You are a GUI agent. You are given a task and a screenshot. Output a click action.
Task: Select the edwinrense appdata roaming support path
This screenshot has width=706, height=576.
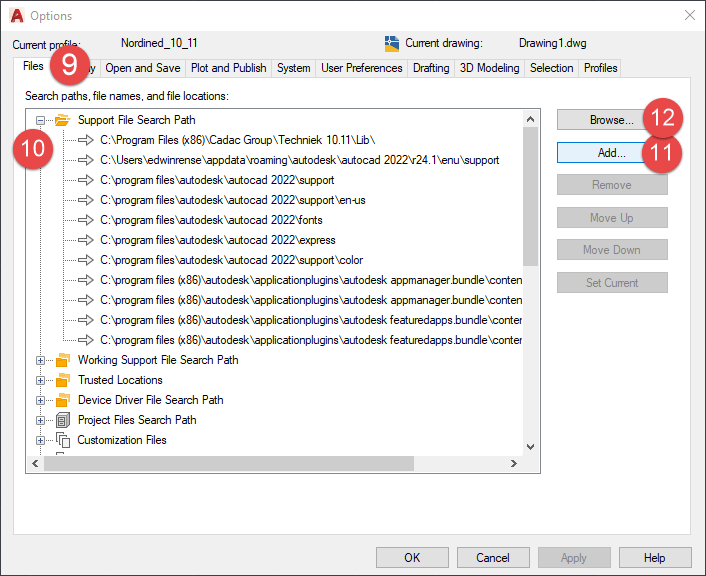tap(299, 160)
